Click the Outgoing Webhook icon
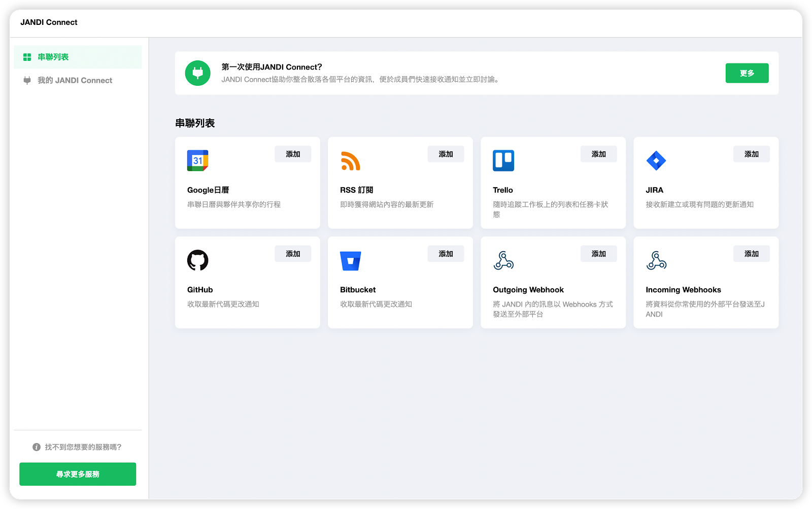812x509 pixels. (x=503, y=260)
